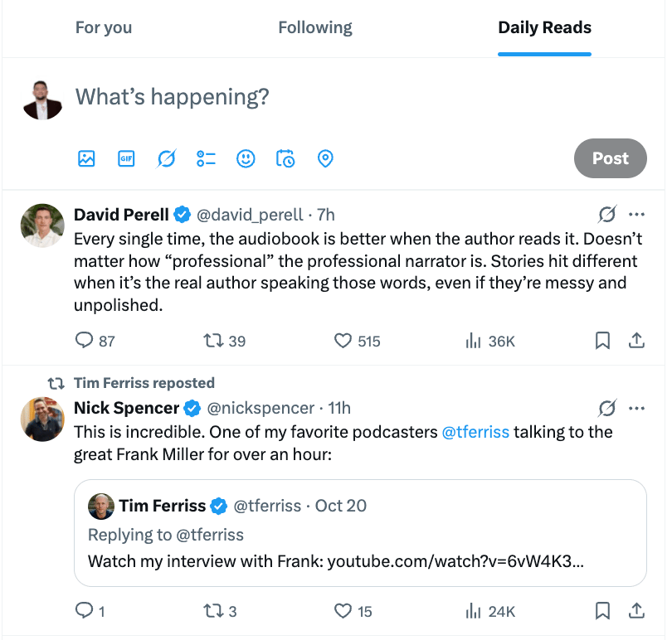The width and height of the screenshot is (672, 640).
Task: Open the @tferriss mention link
Action: (x=475, y=432)
